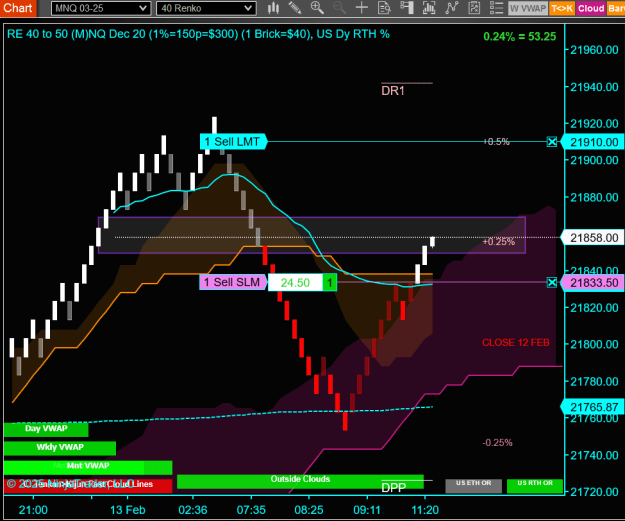This screenshot has width=625, height=521.
Task: Activate the zoom in magnifier
Action: coord(317,8)
